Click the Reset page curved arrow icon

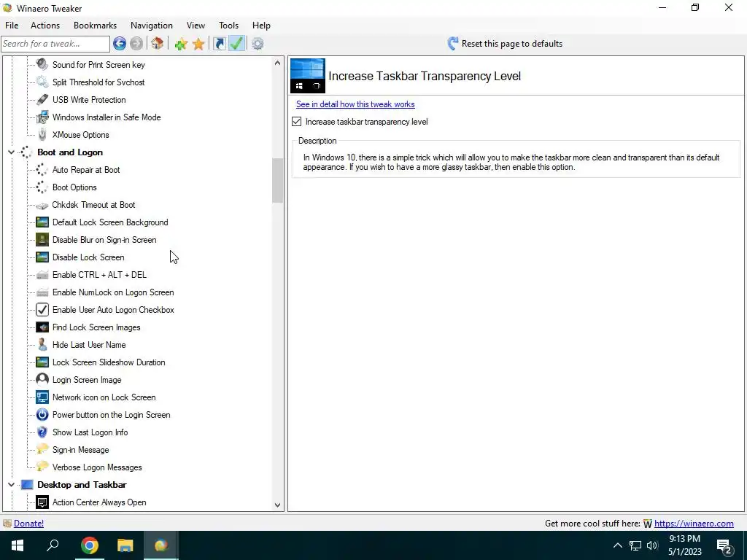452,44
